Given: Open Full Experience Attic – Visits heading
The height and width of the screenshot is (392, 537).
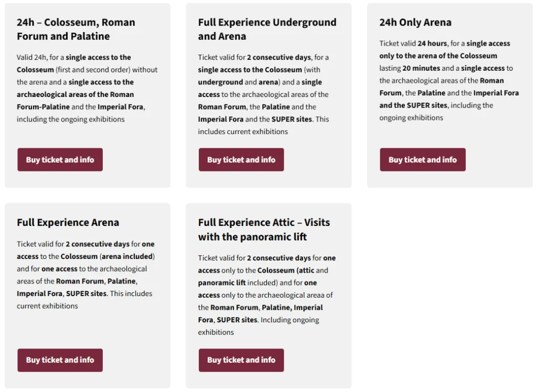Looking at the screenshot, I should [x=264, y=230].
